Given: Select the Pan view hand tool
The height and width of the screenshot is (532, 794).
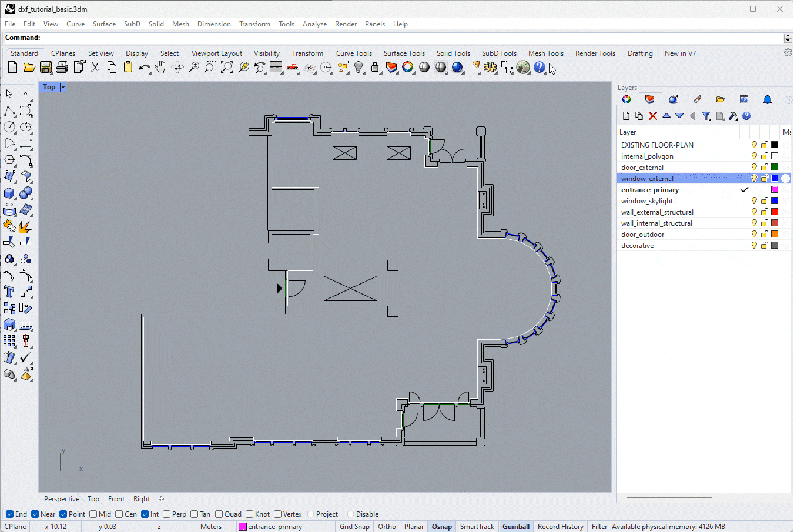Looking at the screenshot, I should (160, 68).
